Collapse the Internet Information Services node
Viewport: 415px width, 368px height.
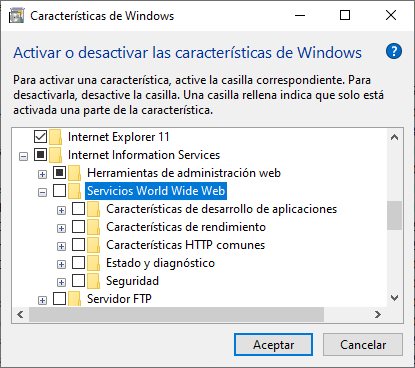click(23, 156)
